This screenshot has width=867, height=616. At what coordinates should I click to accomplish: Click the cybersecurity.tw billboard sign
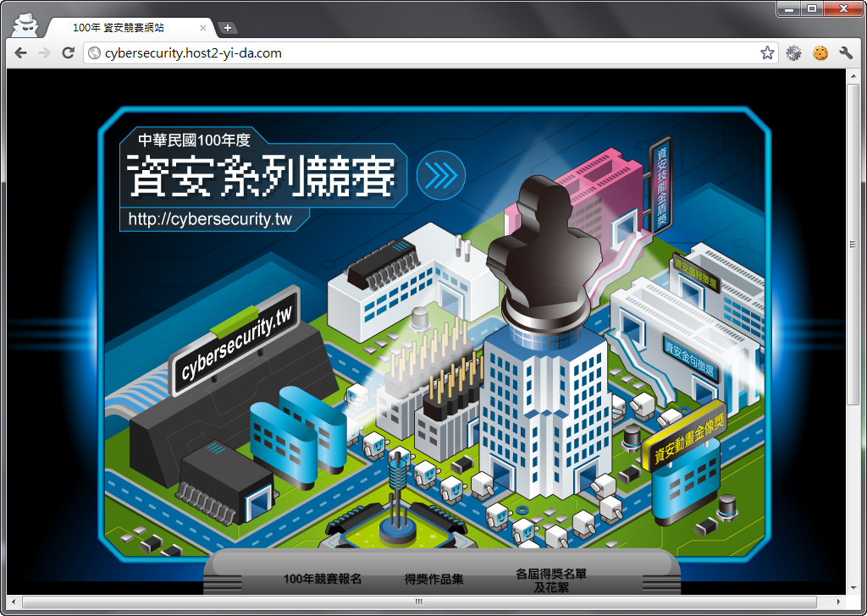pyautogui.click(x=235, y=342)
